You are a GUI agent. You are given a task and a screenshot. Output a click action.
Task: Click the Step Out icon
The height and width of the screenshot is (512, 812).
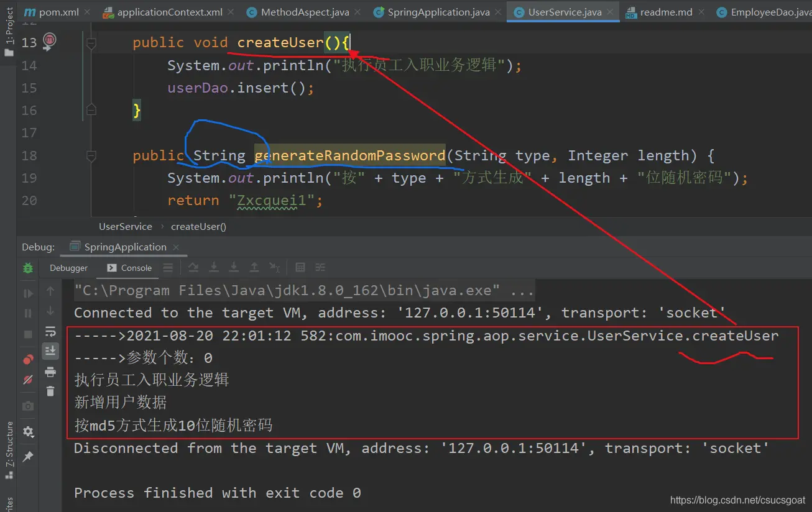point(254,268)
